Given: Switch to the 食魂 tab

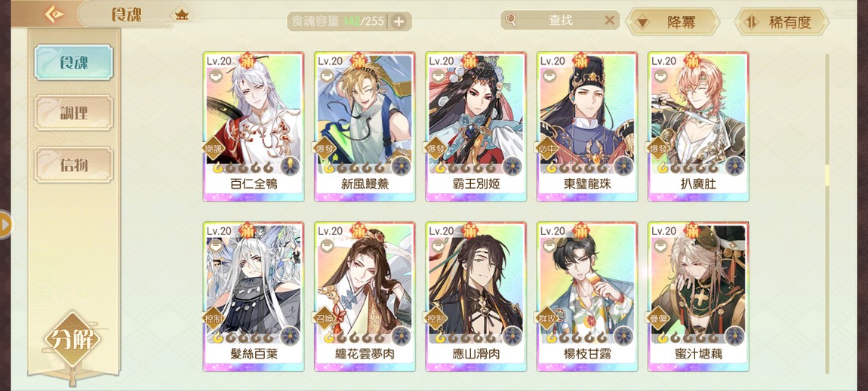Looking at the screenshot, I should click(x=74, y=62).
